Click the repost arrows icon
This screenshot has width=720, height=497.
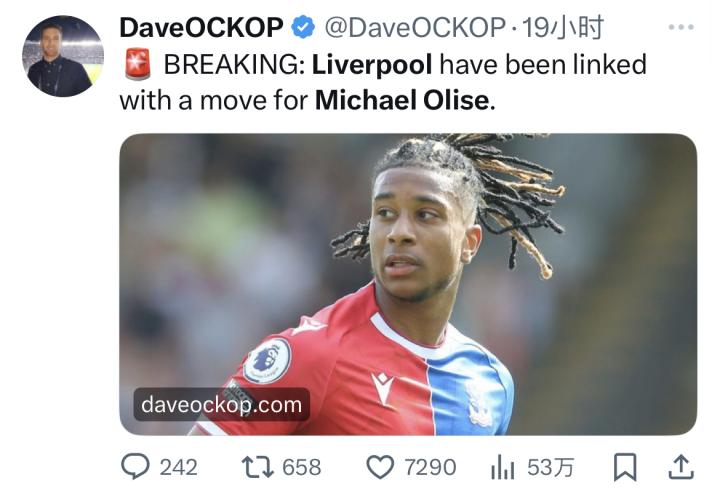pyautogui.click(x=258, y=467)
